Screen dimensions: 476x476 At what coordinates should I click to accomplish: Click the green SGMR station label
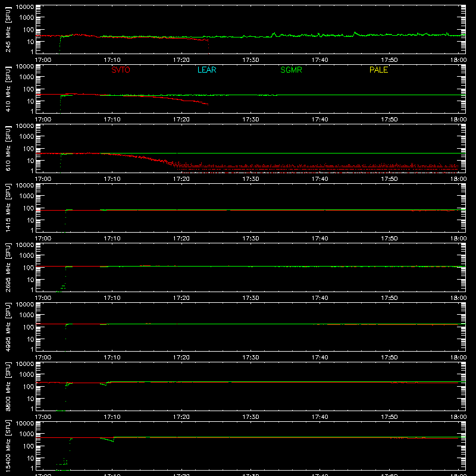[291, 70]
